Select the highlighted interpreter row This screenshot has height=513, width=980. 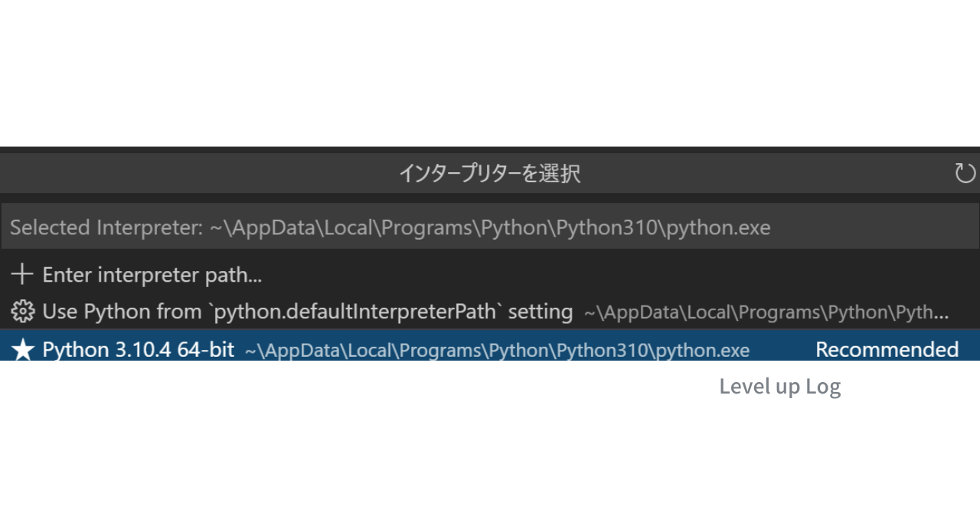tap(306, 349)
